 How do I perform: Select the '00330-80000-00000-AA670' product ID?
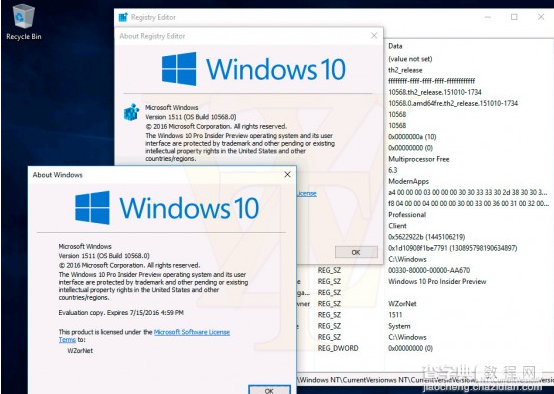429,270
